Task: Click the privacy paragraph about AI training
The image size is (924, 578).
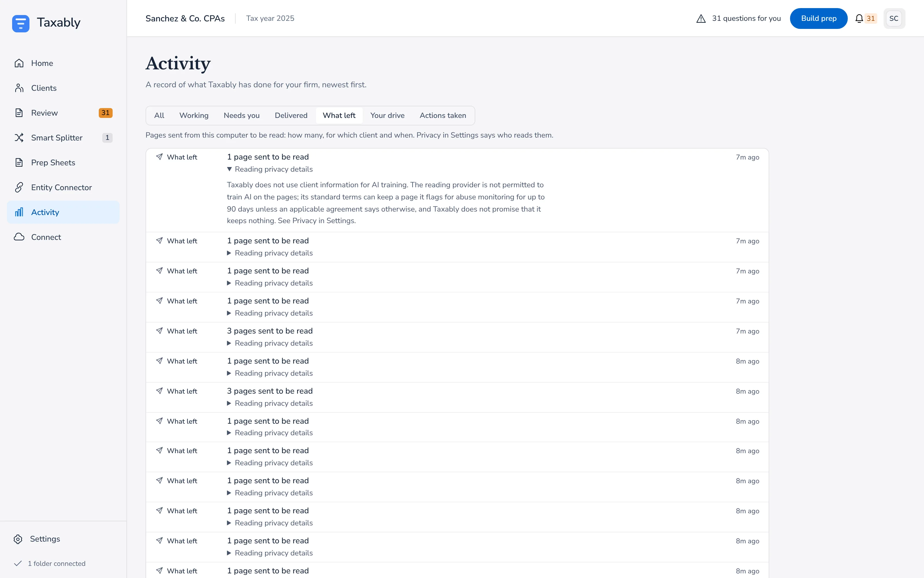Action: [386, 203]
